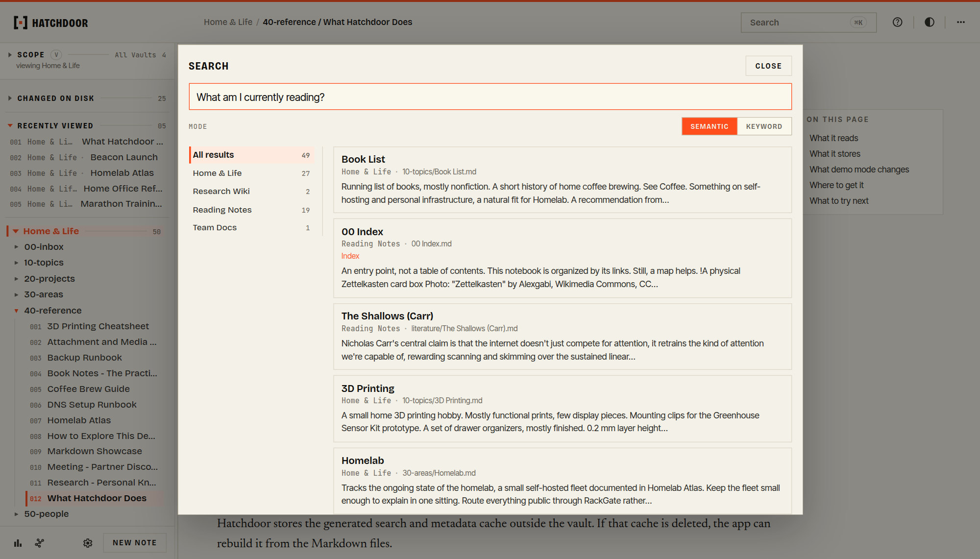Image resolution: width=980 pixels, height=559 pixels.
Task: Create a New Note
Action: click(135, 543)
